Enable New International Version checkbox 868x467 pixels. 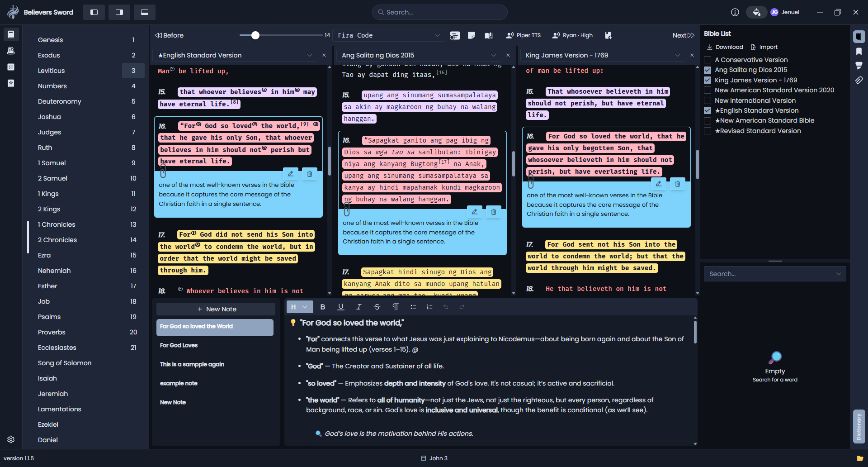click(x=708, y=100)
